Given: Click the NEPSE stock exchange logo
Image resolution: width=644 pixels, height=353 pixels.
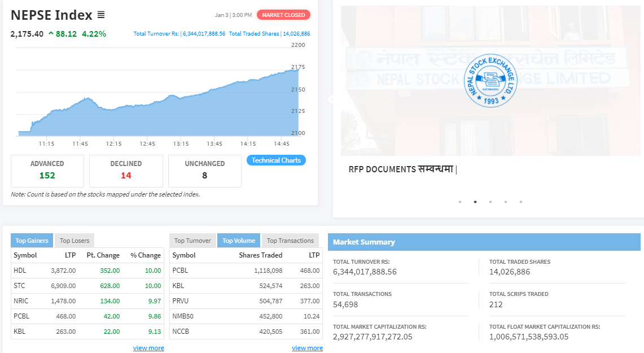Looking at the screenshot, I should tap(490, 81).
